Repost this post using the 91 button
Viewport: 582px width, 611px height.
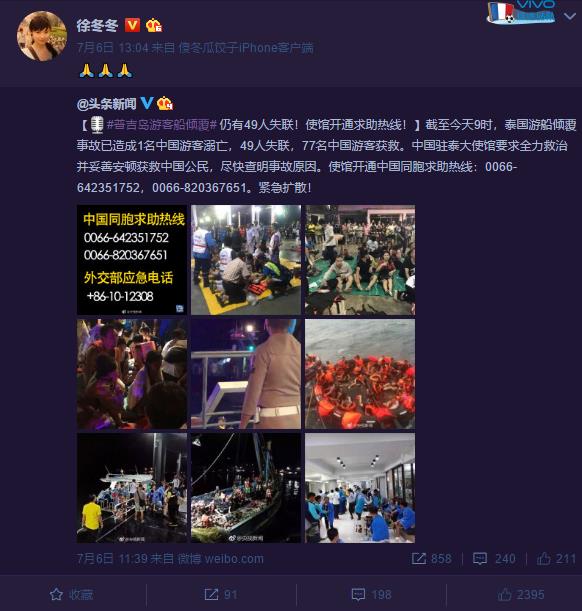point(221,595)
